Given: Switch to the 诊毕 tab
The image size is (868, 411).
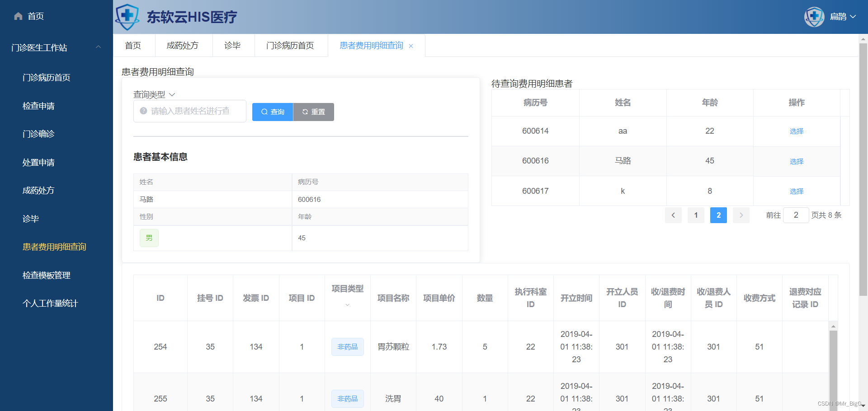Looking at the screenshot, I should (232, 46).
